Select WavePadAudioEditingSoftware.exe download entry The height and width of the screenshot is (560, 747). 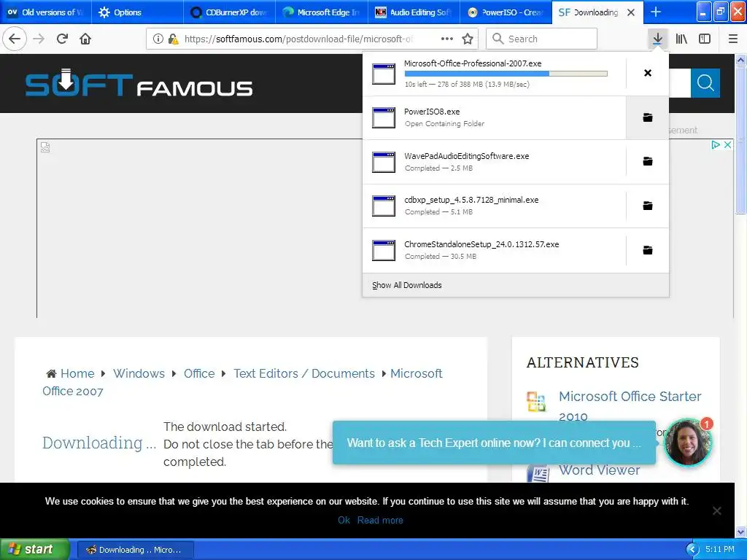pyautogui.click(x=494, y=161)
